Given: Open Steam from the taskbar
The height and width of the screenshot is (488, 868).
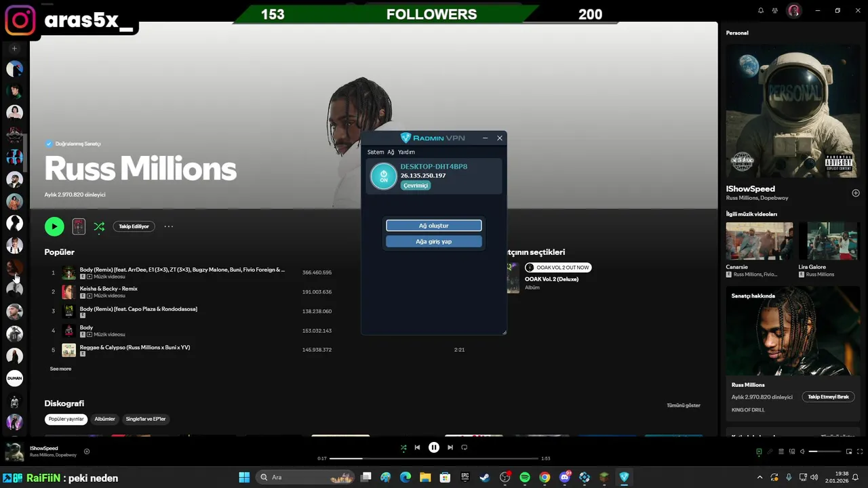Looking at the screenshot, I should (485, 477).
